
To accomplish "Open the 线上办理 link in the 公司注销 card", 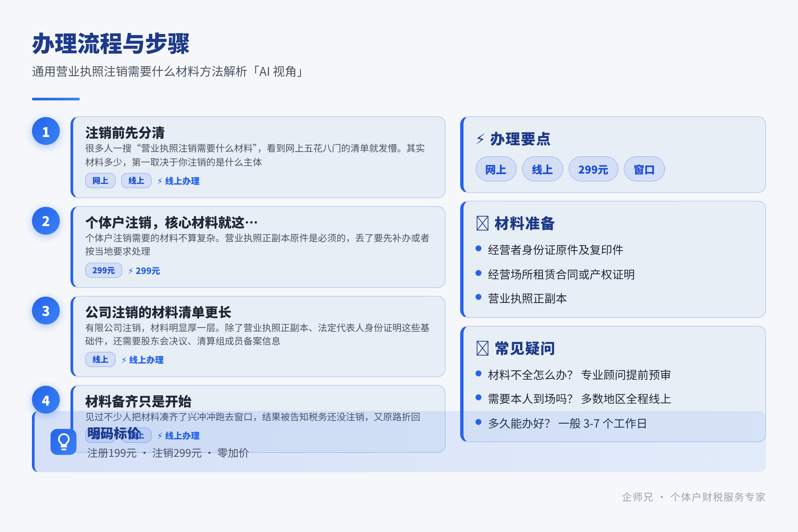I will click(143, 360).
